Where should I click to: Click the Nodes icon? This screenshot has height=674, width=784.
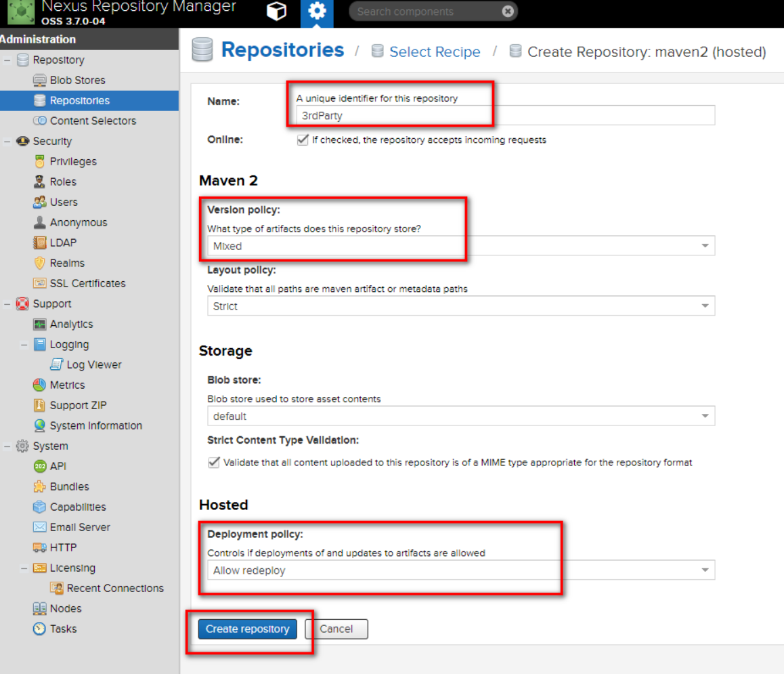39,608
